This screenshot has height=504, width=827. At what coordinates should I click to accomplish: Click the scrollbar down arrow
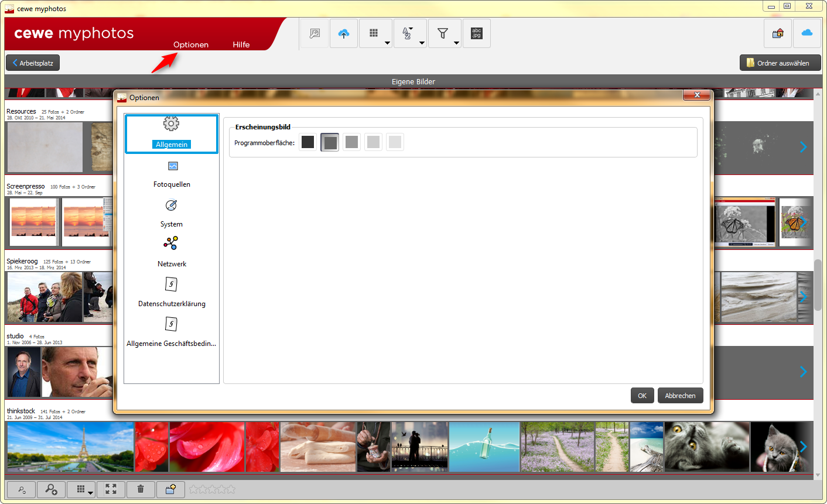click(x=818, y=475)
